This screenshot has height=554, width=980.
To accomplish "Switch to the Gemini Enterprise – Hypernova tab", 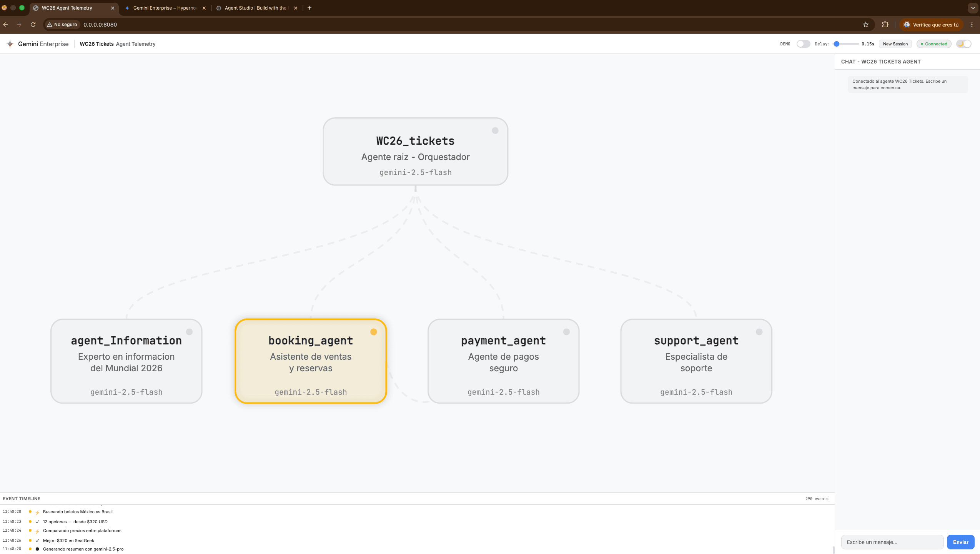I will tap(165, 8).
